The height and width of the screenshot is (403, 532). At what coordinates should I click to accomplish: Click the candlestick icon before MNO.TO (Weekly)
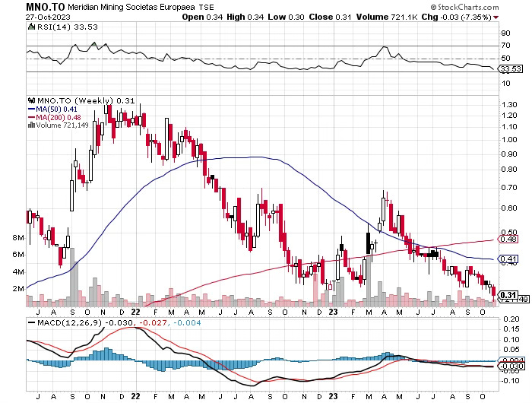(x=32, y=100)
